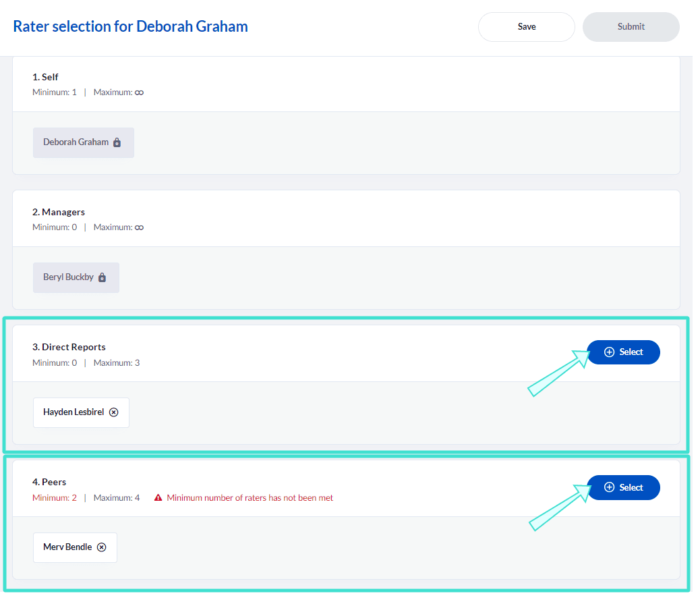The width and height of the screenshot is (700, 602).
Task: Remove Hayden Lesbirel using the x icon
Action: pos(114,412)
